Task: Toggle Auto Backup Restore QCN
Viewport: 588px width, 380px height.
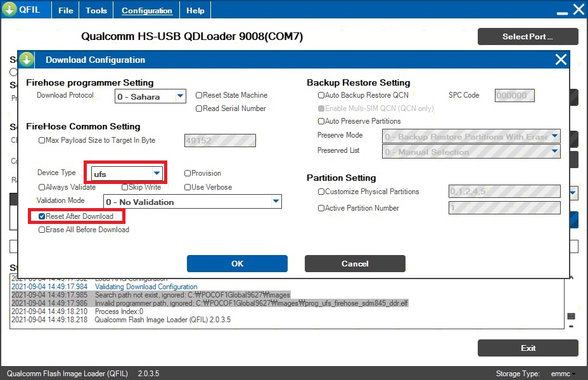Action: 321,95
